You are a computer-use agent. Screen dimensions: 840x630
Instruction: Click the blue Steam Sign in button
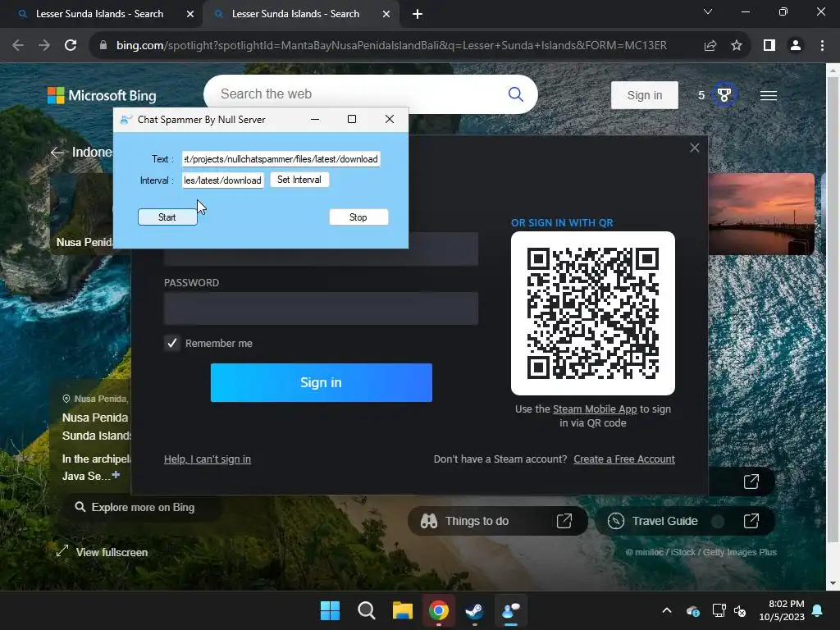tap(322, 382)
